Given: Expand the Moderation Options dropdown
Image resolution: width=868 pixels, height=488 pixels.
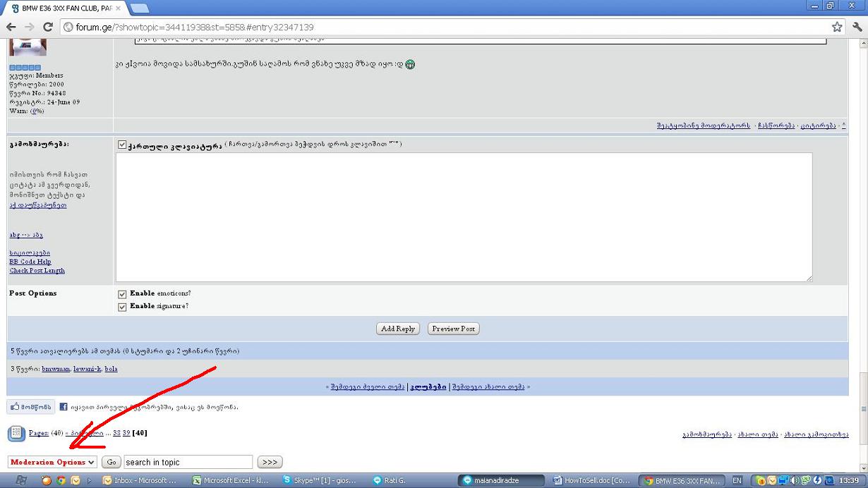Looking at the screenshot, I should pos(52,462).
